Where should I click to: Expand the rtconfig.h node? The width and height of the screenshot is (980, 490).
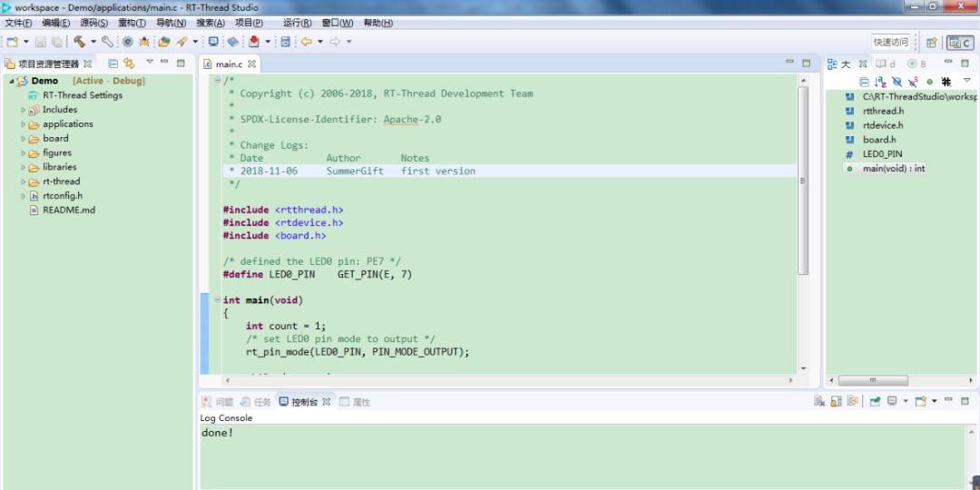[x=24, y=196]
